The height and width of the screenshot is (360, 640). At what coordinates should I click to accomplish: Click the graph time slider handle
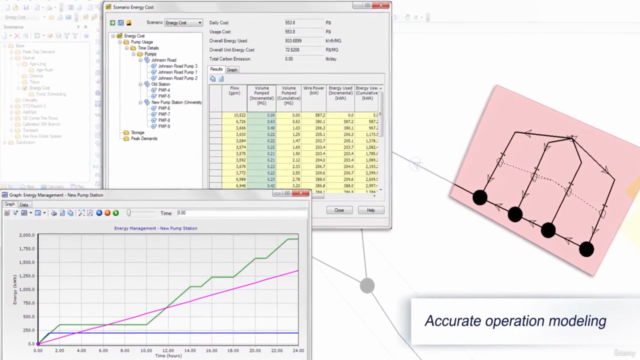click(x=129, y=213)
